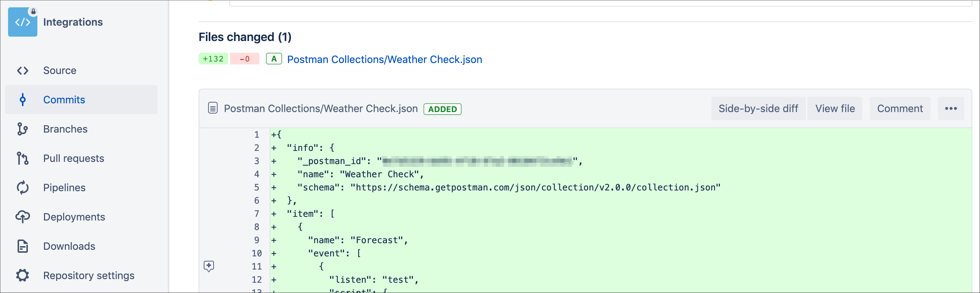Click the Commits node icon

pyautogui.click(x=22, y=100)
